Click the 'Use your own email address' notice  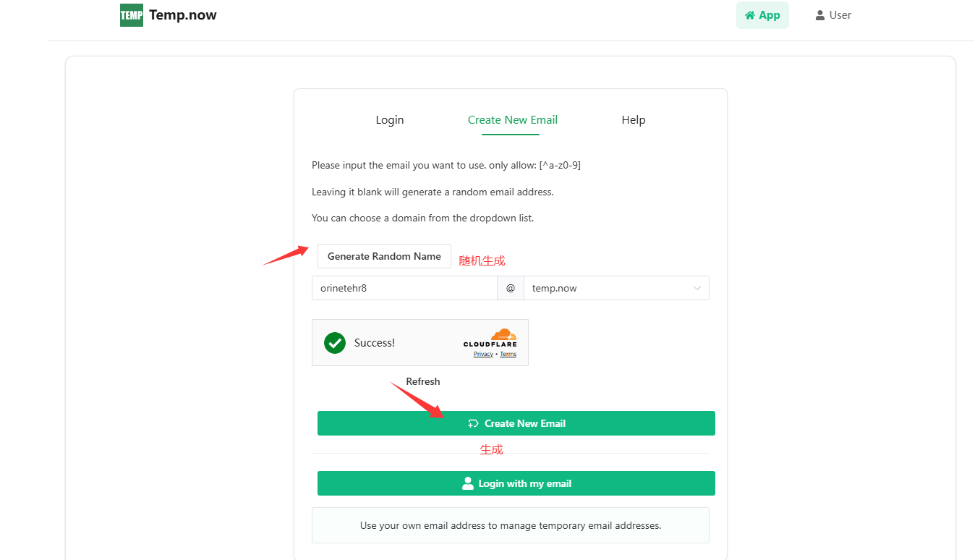click(511, 525)
